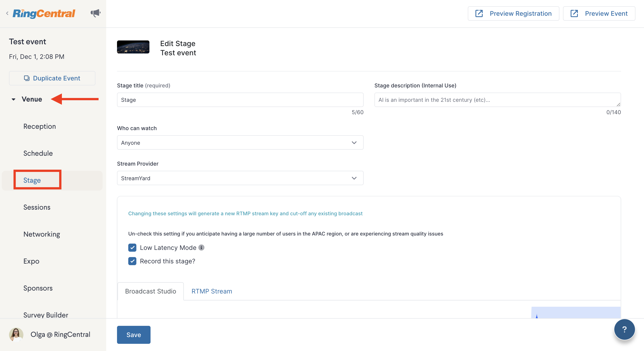The width and height of the screenshot is (644, 351).
Task: Collapse the Venue section triangle
Action: coord(14,99)
